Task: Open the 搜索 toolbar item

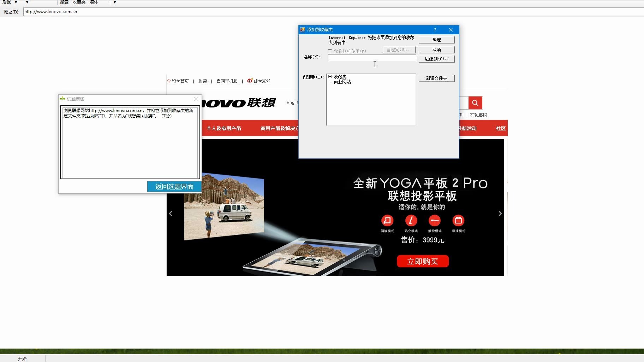Action: point(64,2)
